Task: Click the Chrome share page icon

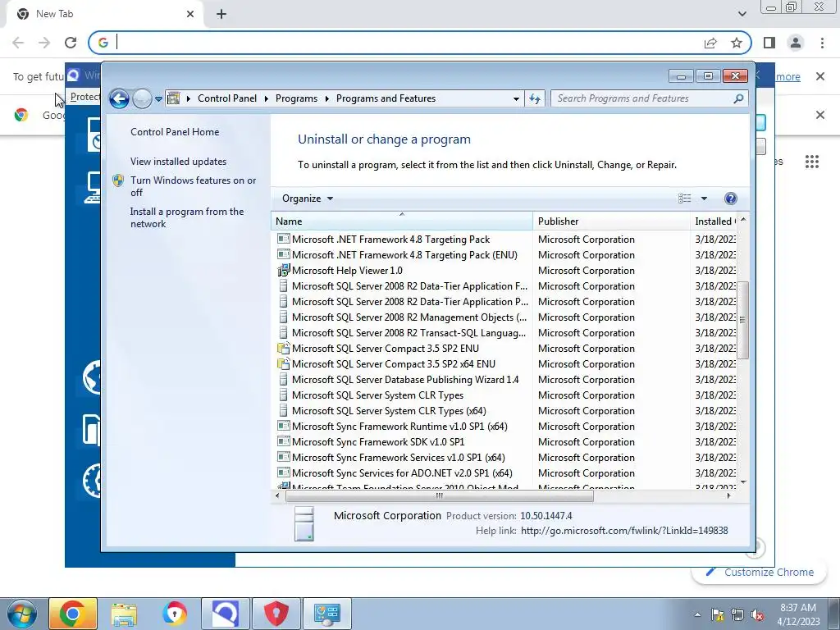Action: (x=710, y=43)
